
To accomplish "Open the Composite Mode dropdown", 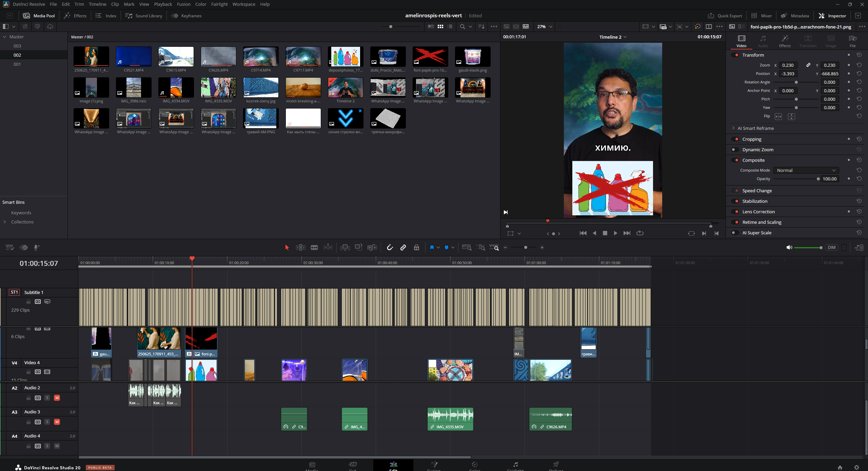I will click(806, 170).
